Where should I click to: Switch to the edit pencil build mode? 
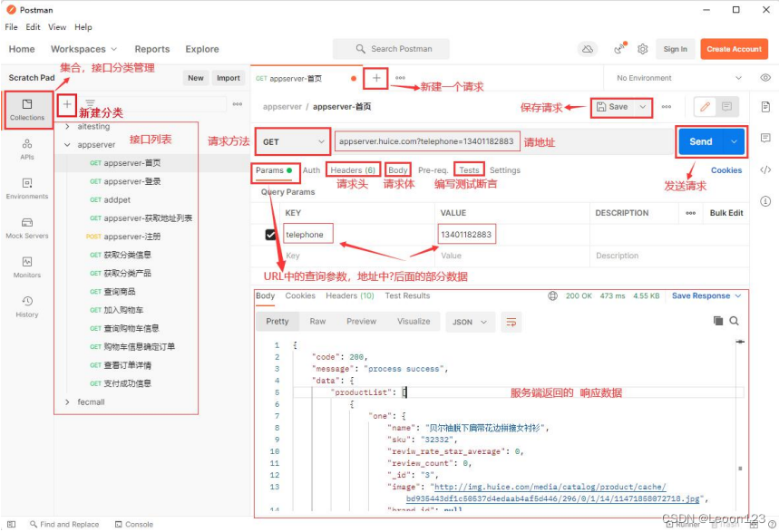click(x=705, y=106)
